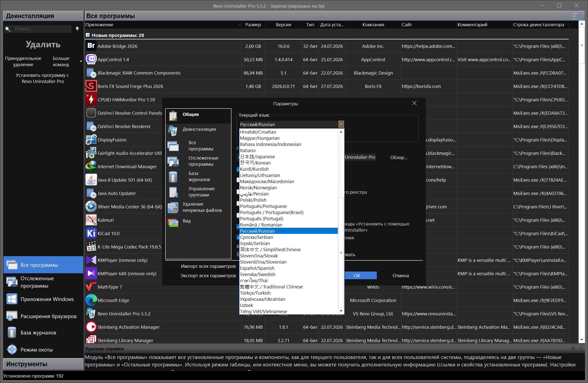Open the current language combo box arrow
Screen dimensions: 588x383
pyautogui.click(x=341, y=124)
